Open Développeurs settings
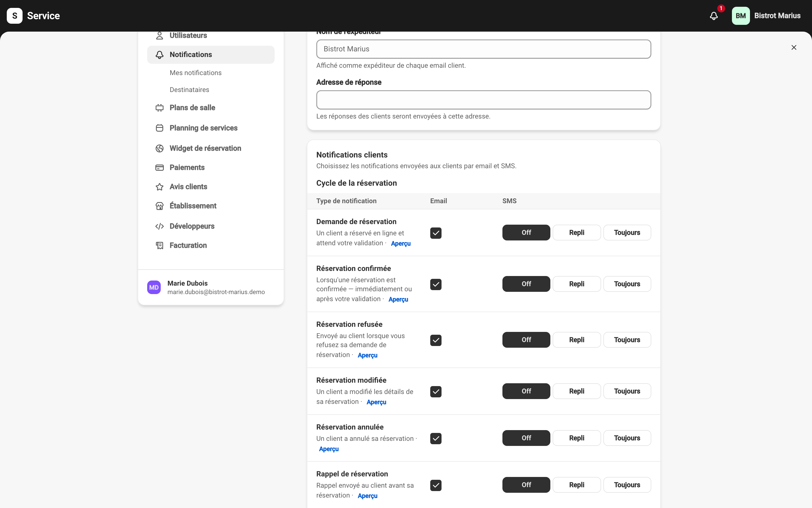This screenshot has width=812, height=508. pos(211,226)
